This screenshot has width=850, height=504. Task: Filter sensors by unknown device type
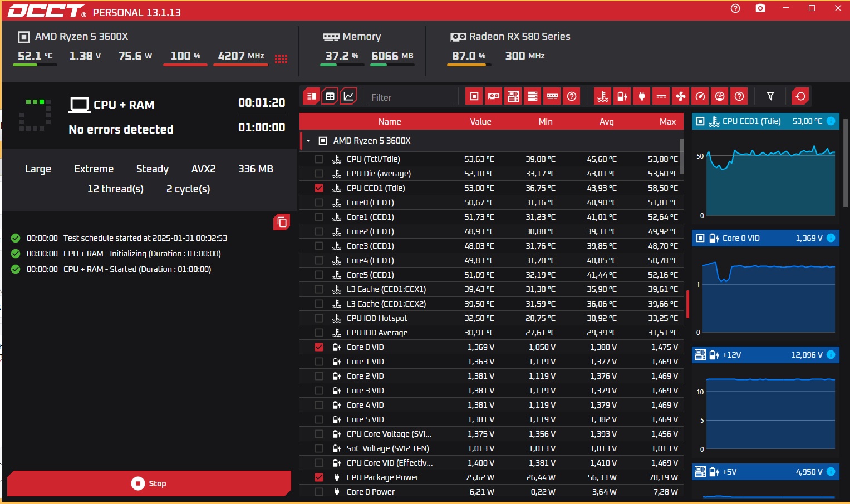(572, 96)
